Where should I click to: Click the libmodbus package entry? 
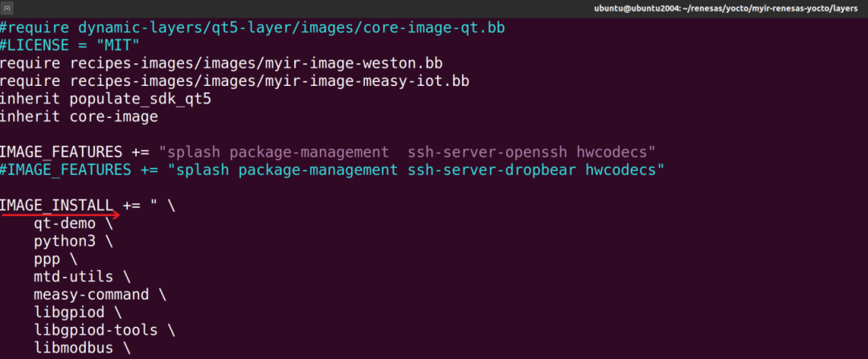[72, 347]
